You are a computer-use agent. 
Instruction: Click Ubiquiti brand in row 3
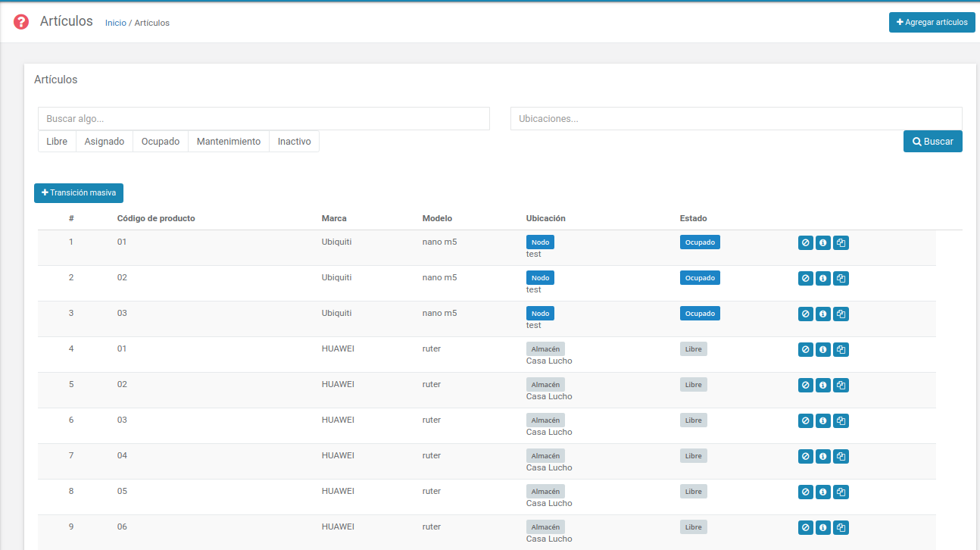[x=337, y=313]
